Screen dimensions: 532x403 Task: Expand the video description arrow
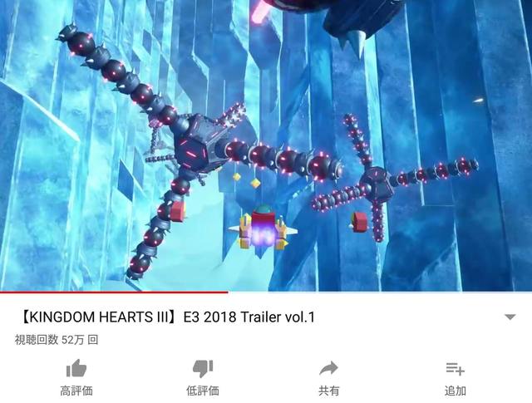[x=510, y=317]
